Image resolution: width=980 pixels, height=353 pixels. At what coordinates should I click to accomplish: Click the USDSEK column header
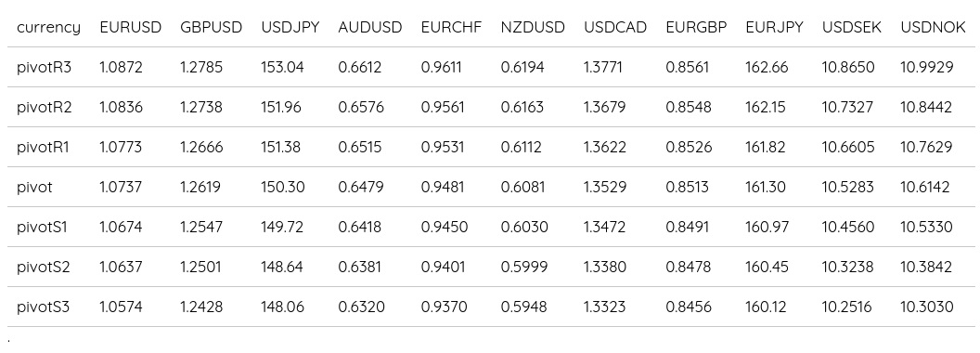click(x=852, y=28)
